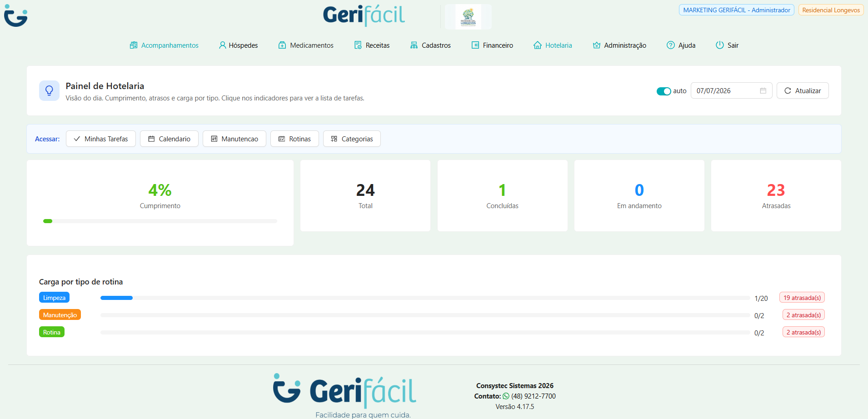Click the Limpeza category tag
This screenshot has width=868, height=419.
click(x=54, y=298)
